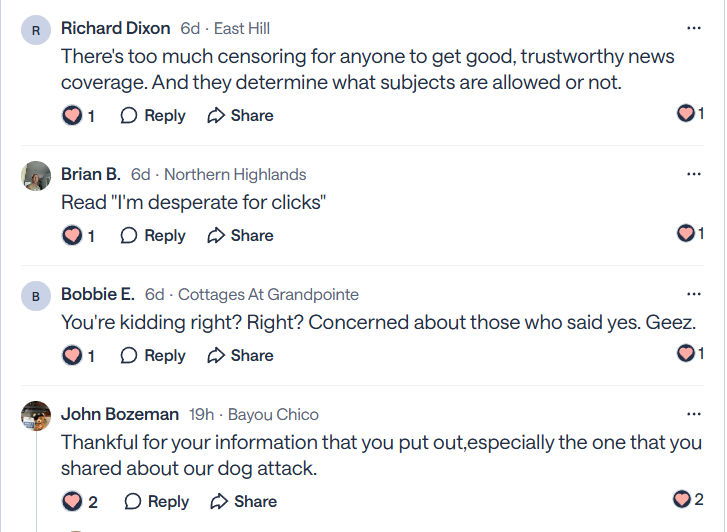Reply to Brian B.'s comment
This screenshot has height=532, width=727.
pyautogui.click(x=153, y=236)
